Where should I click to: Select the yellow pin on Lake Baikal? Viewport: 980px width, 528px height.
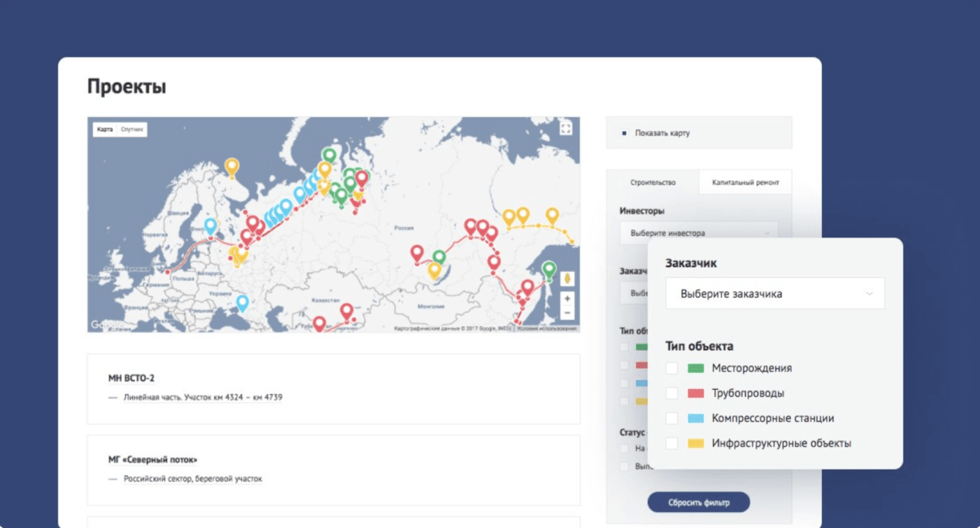pos(434,271)
